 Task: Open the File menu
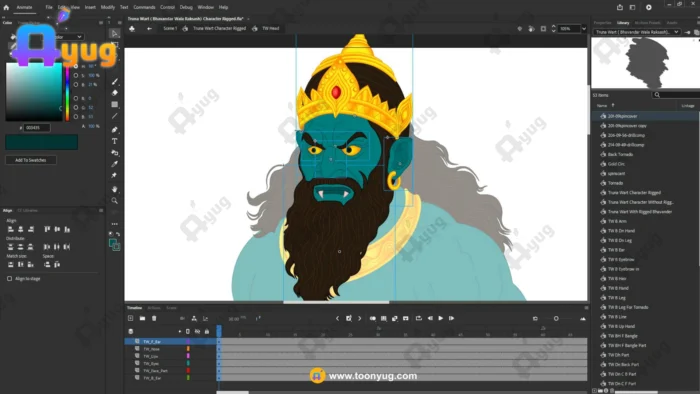(49, 7)
